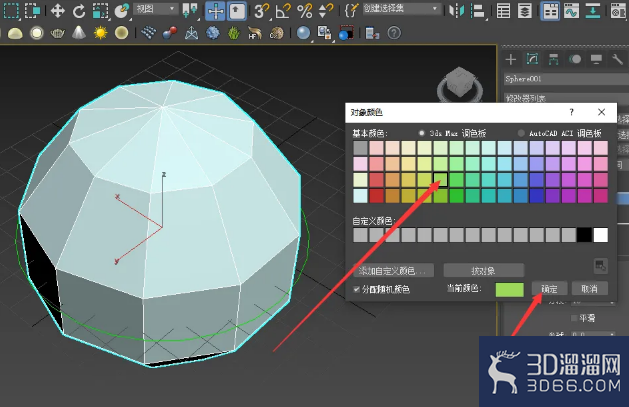Click the blue sphere material icon
Viewport: 629px width, 407px height.
[x=303, y=33]
